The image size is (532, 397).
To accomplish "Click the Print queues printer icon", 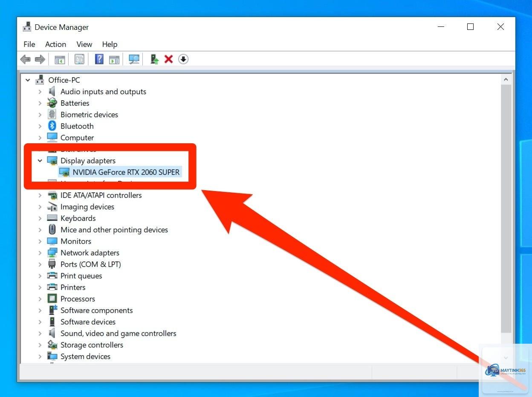I will tap(52, 275).
